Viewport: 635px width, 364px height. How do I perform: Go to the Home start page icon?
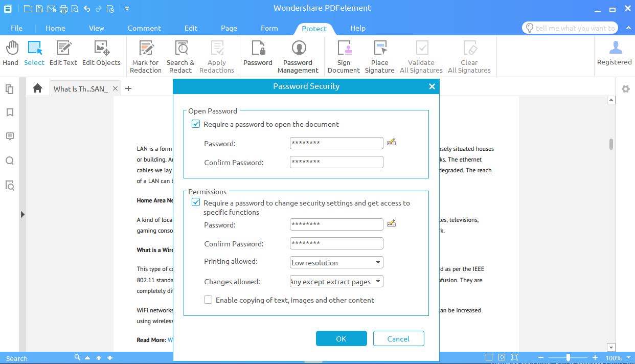click(x=37, y=88)
